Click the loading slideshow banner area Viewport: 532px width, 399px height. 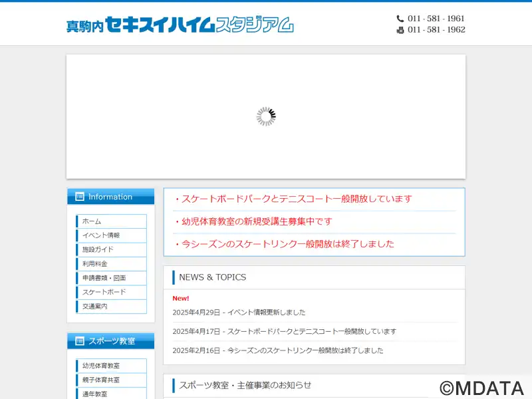click(266, 117)
